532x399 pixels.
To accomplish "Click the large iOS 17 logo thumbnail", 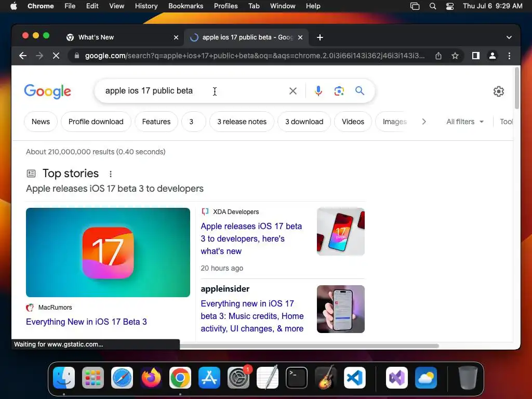I will click(x=108, y=252).
